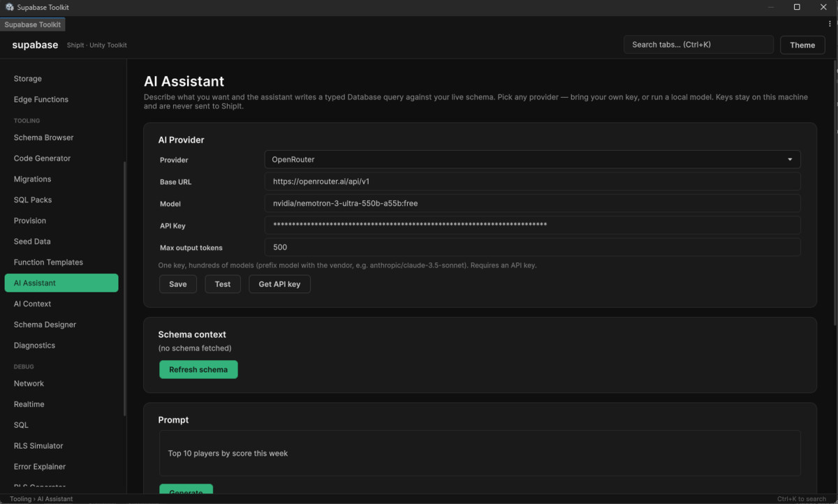Viewport: 838px width, 504px height.
Task: Click the TOOLING section label
Action: click(27, 121)
